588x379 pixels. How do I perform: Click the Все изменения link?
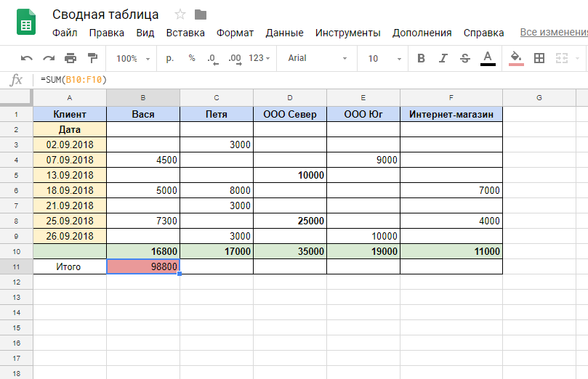(x=553, y=33)
